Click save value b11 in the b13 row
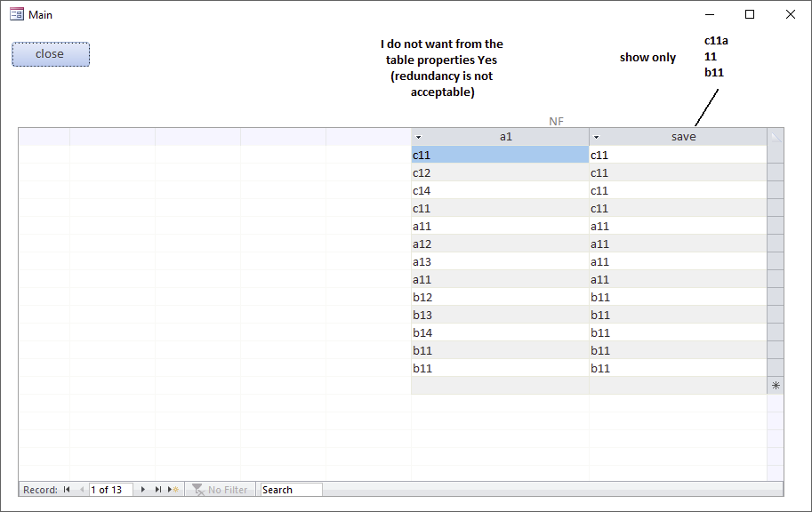 tap(678, 315)
